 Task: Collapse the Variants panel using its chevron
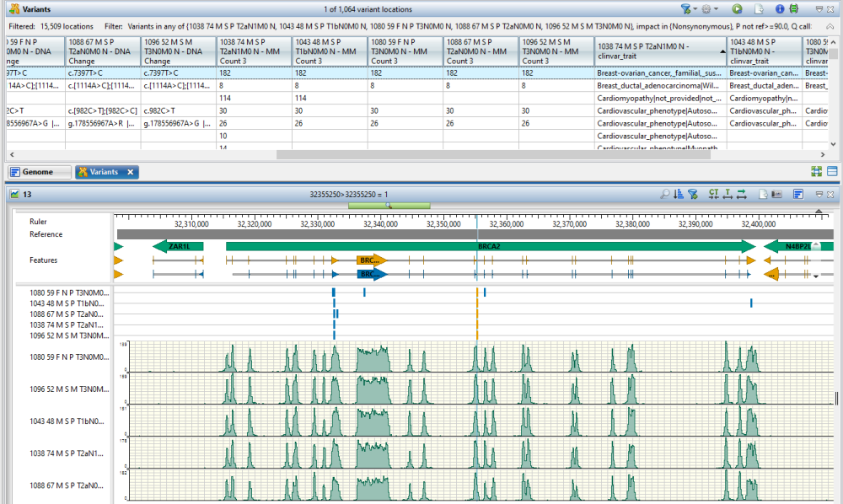pos(819,8)
